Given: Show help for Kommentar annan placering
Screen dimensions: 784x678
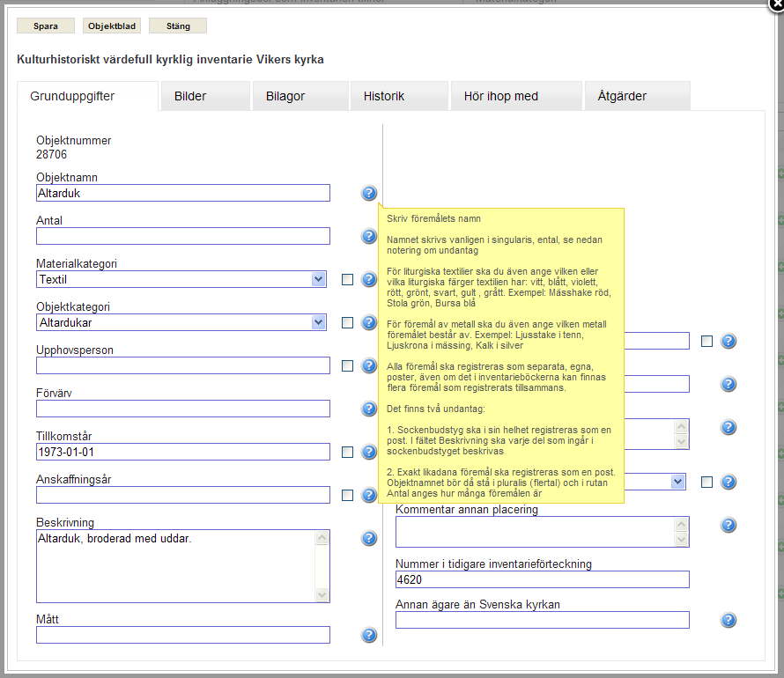Looking at the screenshot, I should coord(729,525).
